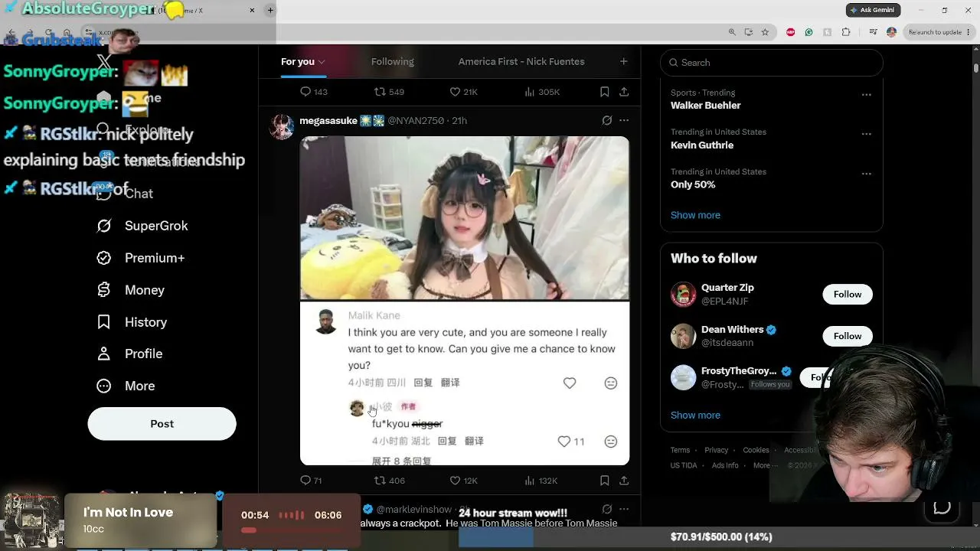Screen dimensions: 980x551
Task: Share the post with 305K views
Action: click(624, 92)
